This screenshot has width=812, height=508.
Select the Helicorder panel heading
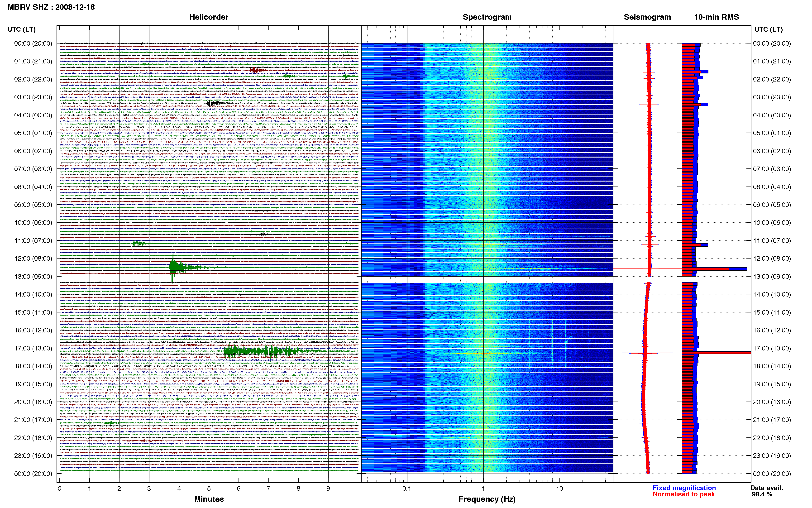pos(209,17)
